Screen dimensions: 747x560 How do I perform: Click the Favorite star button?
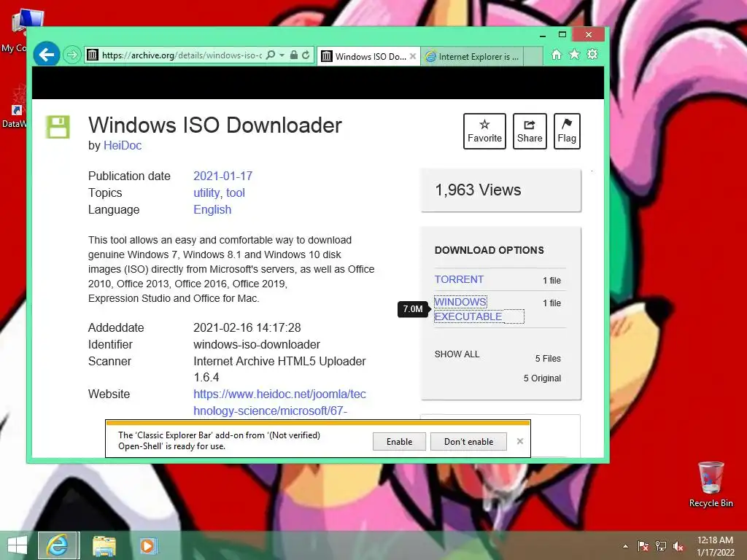[x=484, y=131]
